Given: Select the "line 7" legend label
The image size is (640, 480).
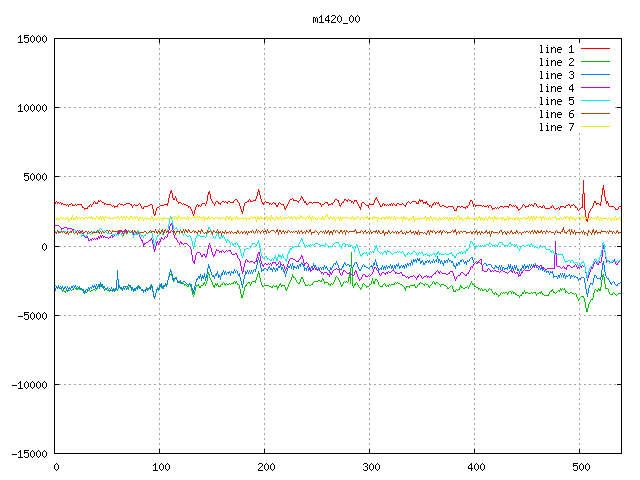Looking at the screenshot, I should tap(556, 127).
